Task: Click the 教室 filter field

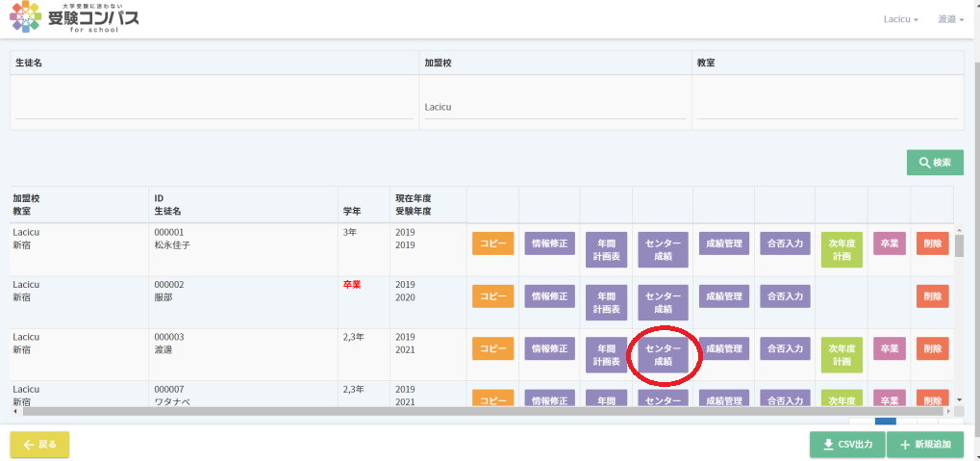Action: (x=827, y=107)
